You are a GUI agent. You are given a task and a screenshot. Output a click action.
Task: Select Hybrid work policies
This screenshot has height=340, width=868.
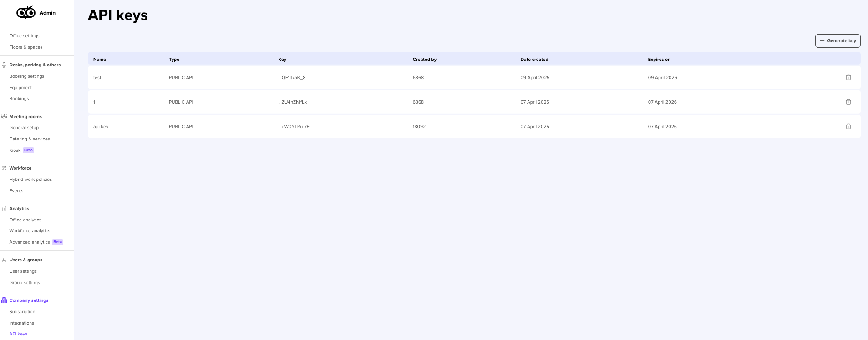[x=30, y=180]
